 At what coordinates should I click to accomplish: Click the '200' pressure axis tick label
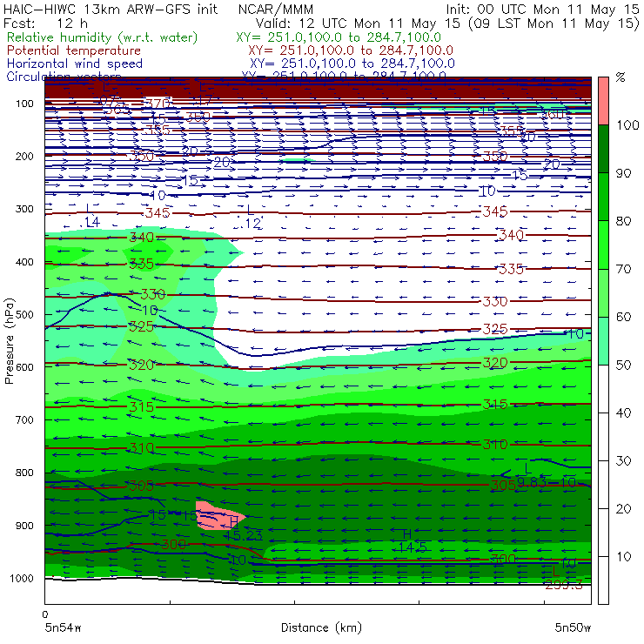[x=24, y=156]
